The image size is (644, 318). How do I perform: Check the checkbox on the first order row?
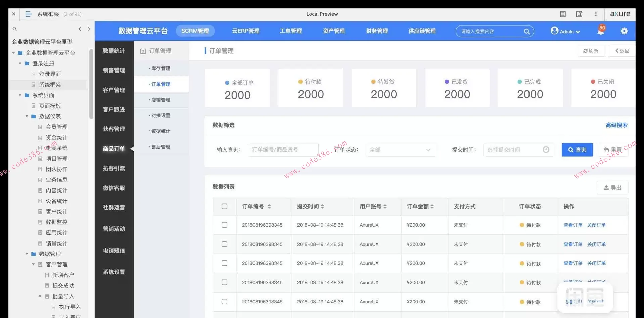(224, 225)
